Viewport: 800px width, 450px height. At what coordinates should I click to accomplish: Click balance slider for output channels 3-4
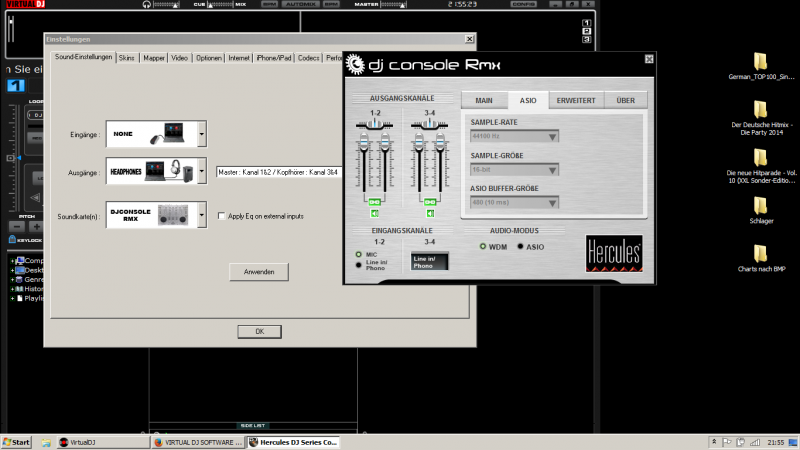[x=430, y=124]
